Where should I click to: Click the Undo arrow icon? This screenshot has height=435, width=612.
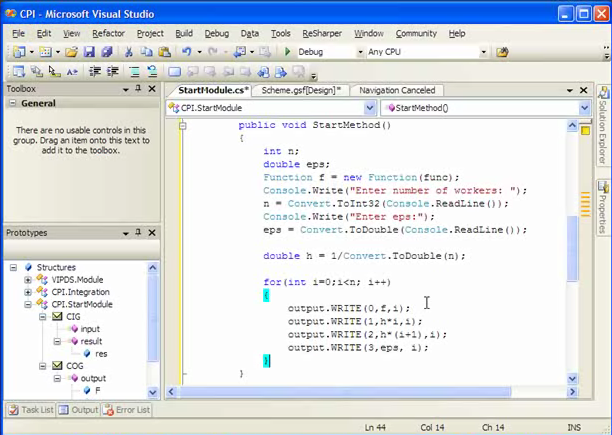[x=187, y=52]
